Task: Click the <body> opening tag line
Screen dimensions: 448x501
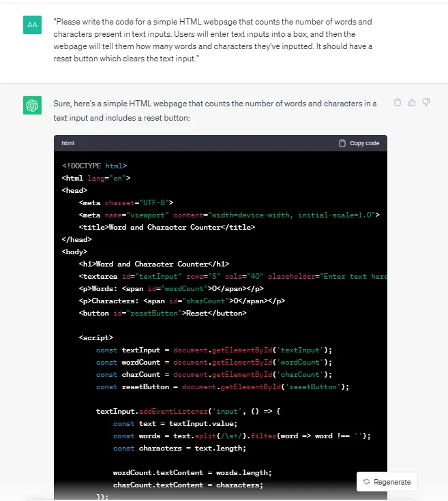Action: point(74,252)
